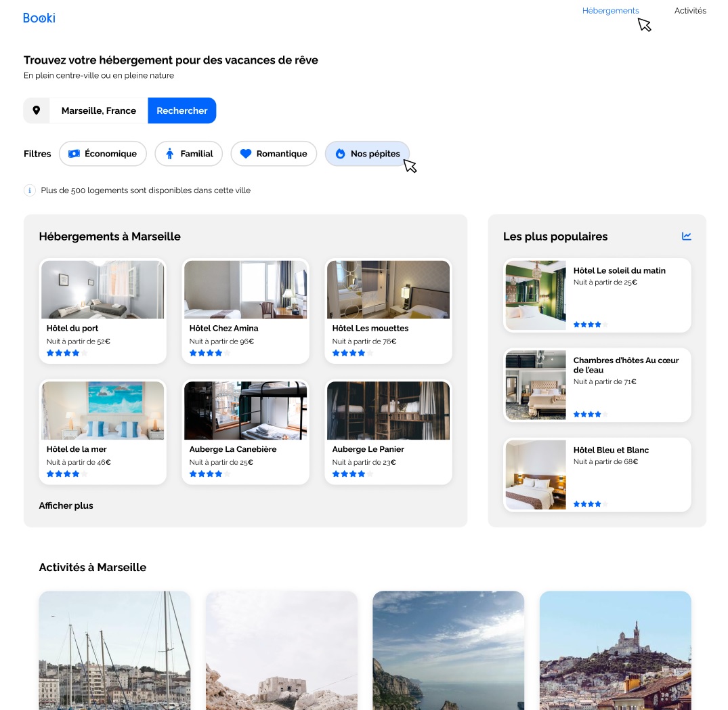Click the location pin icon in search bar
The height and width of the screenshot is (710, 728).
coord(37,110)
